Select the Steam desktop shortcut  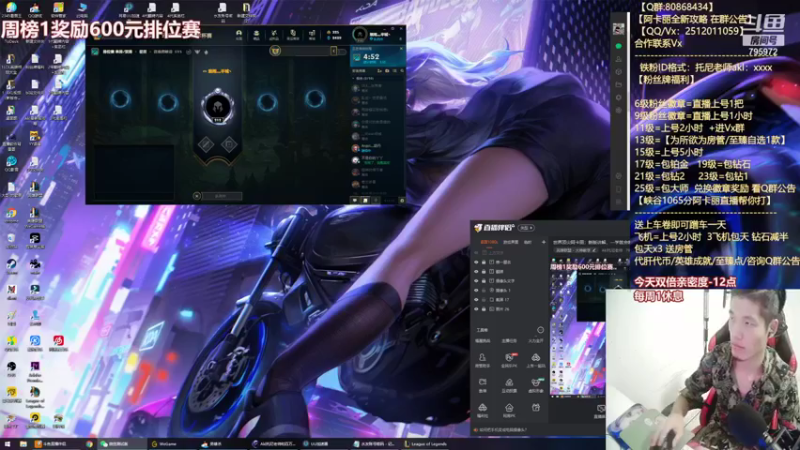[11, 265]
